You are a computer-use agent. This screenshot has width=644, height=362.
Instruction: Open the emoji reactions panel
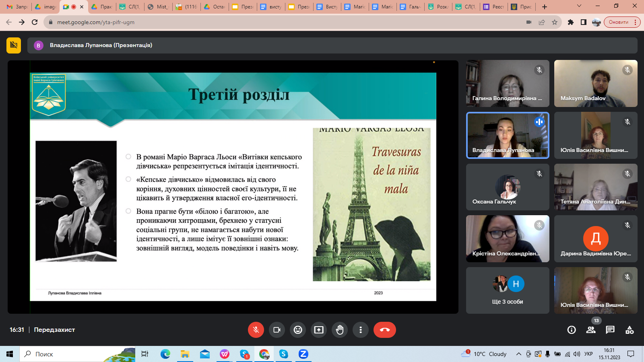click(298, 330)
